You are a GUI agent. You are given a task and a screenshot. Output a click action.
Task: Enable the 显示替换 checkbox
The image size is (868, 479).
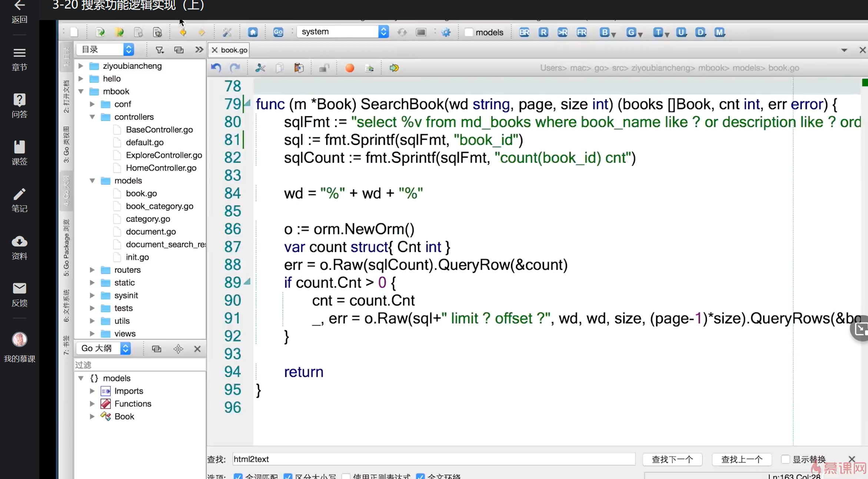click(x=785, y=459)
